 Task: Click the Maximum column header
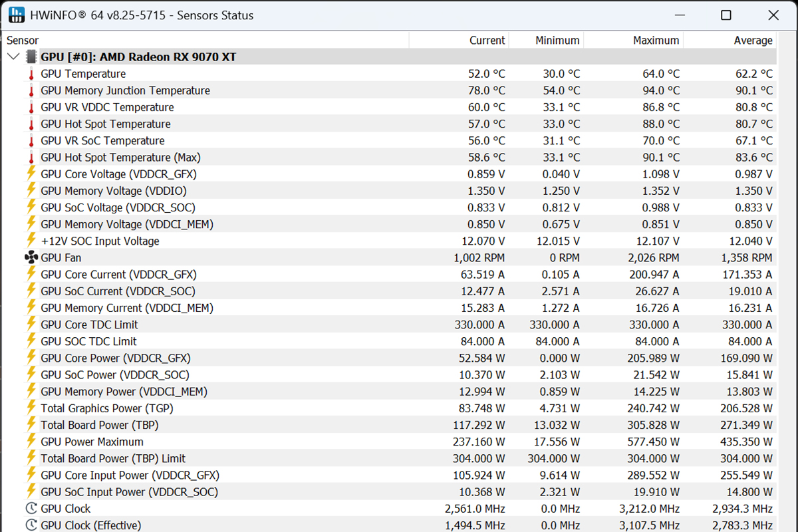(656, 41)
